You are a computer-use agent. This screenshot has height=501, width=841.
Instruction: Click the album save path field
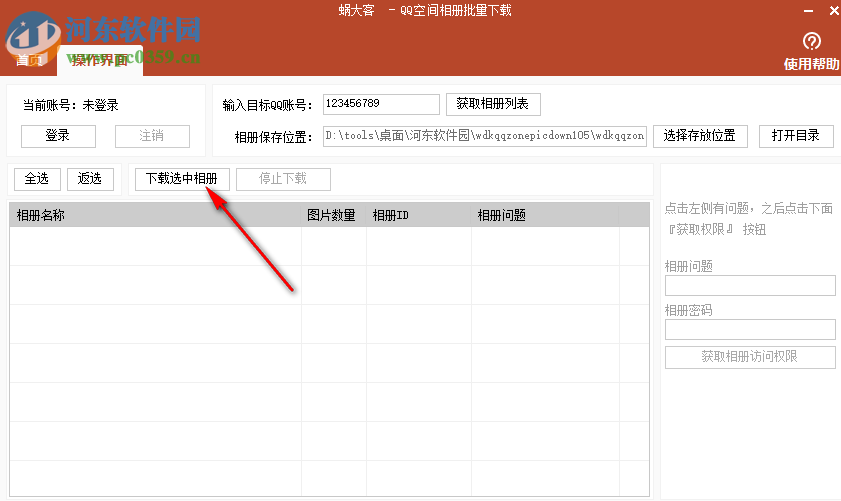(x=484, y=136)
